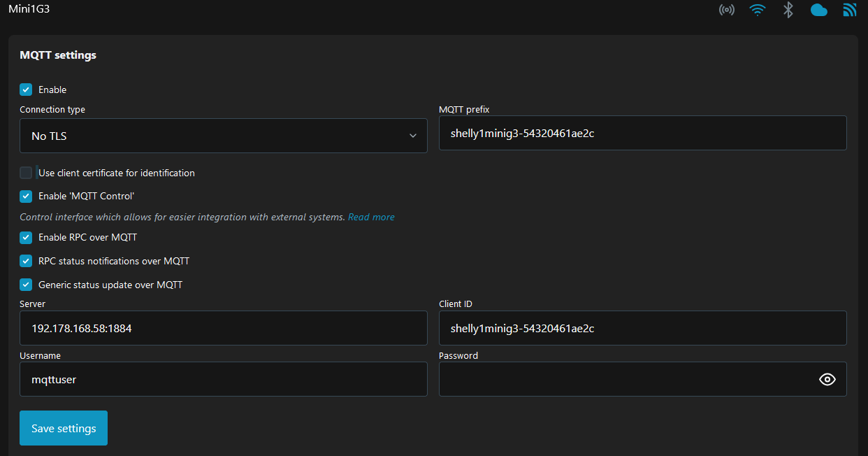
Task: Click the Save settings button
Action: coord(64,428)
